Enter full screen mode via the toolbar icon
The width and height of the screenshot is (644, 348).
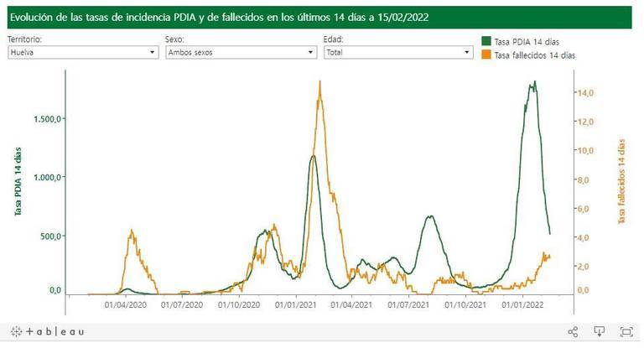tap(626, 332)
